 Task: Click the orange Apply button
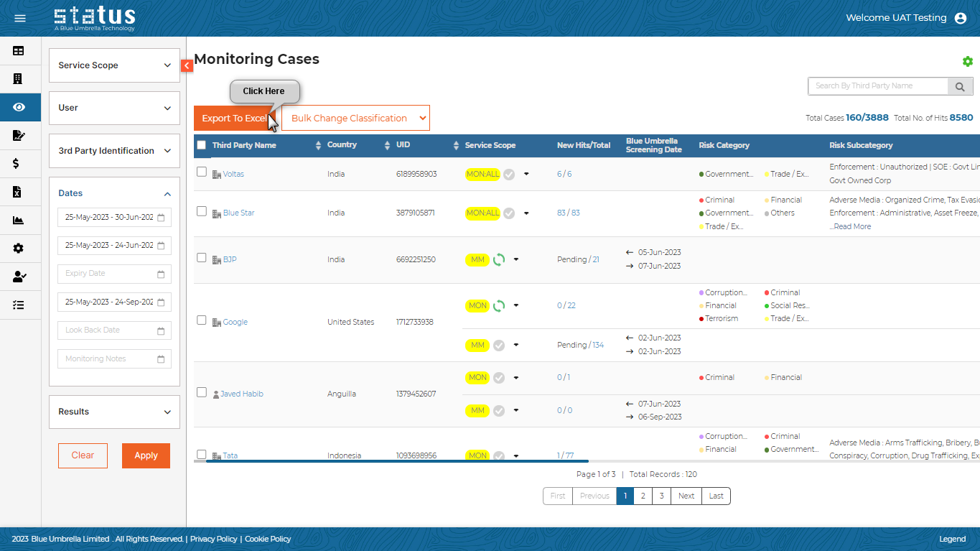coord(146,455)
